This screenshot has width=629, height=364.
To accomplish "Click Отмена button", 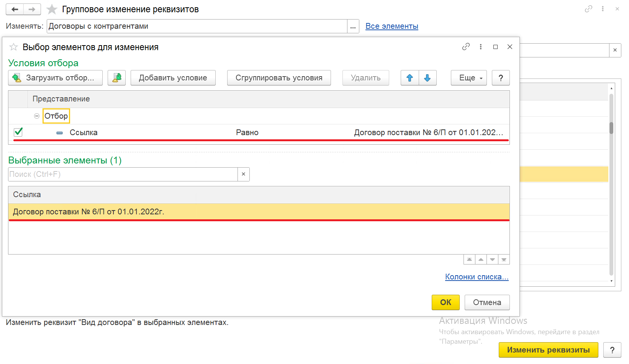I will point(487,302).
